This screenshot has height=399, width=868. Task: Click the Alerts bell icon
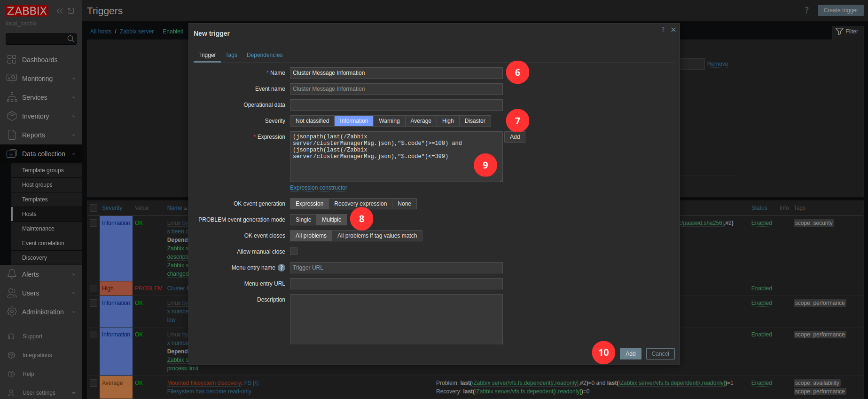(x=12, y=274)
